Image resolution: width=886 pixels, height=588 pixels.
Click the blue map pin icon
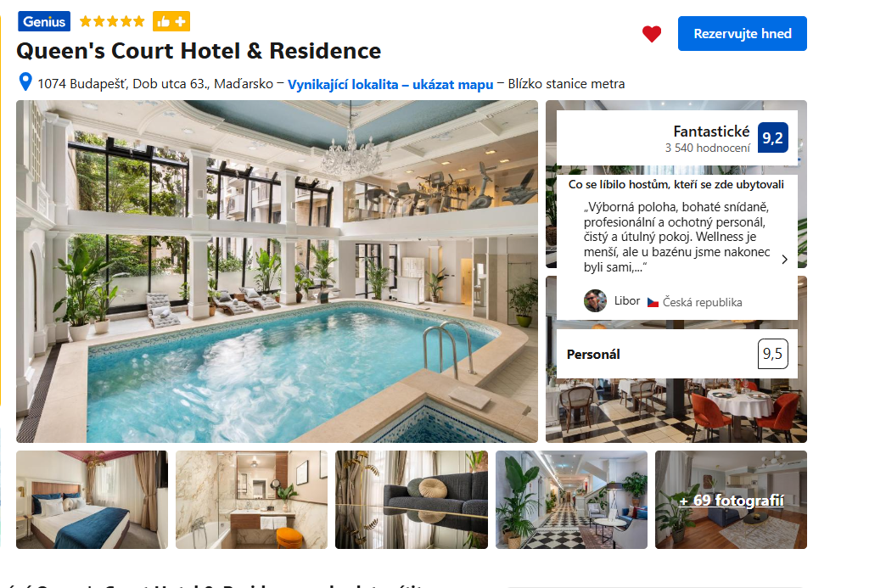[x=25, y=82]
